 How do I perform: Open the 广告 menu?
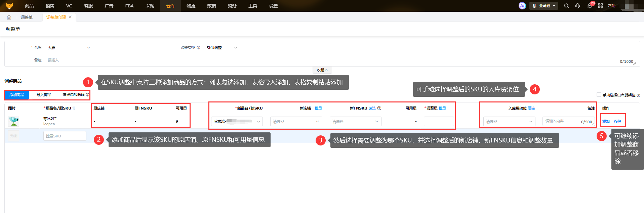[x=109, y=6]
